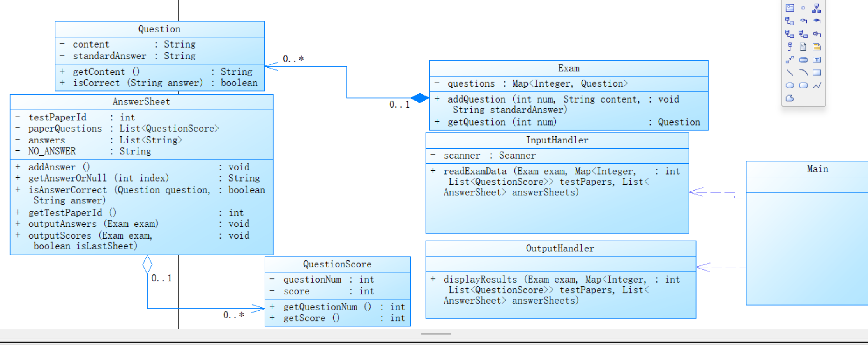This screenshot has width=868, height=345.
Task: Select the "AnswerSheet" class title
Action: coord(141,102)
